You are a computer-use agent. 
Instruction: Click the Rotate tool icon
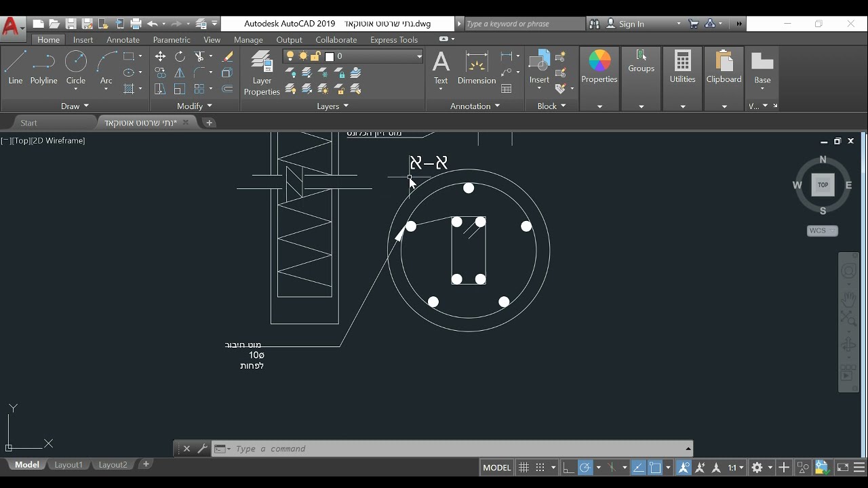point(180,56)
